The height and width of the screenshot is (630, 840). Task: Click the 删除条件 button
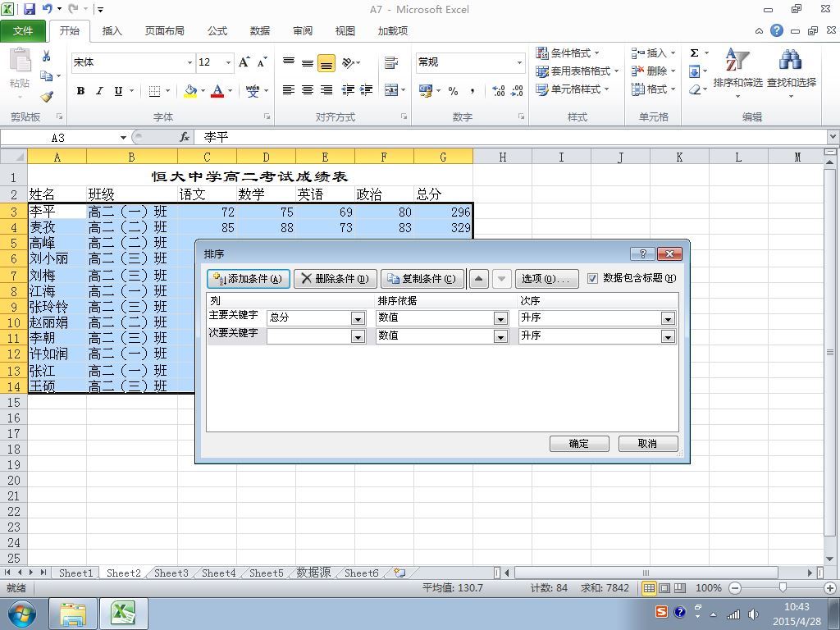336,279
